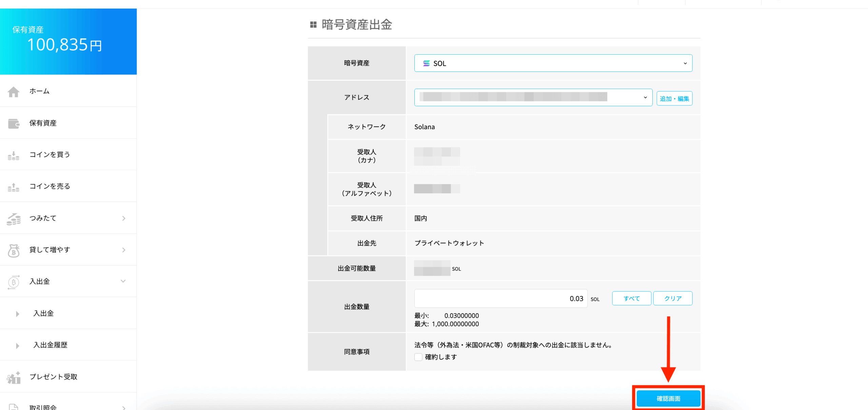Screen dimensions: 868x410
Task: Click the stacked coins つみたて icon
Action: [14, 219]
